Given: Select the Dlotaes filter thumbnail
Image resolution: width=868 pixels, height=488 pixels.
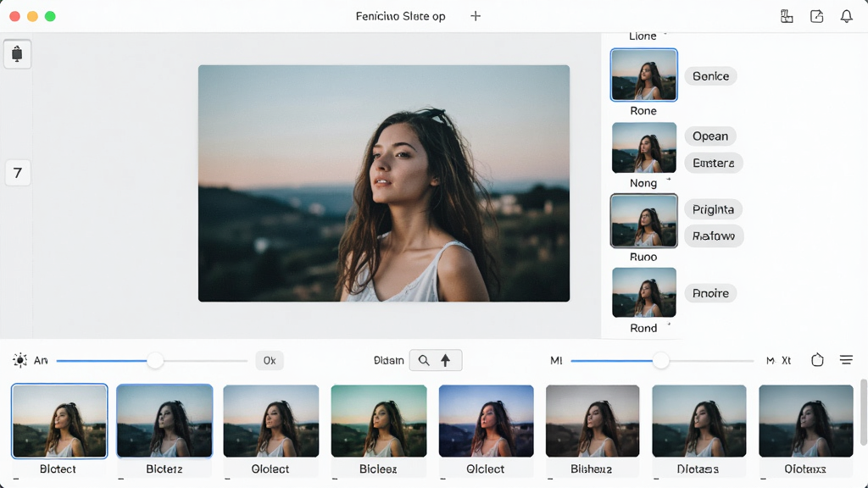Looking at the screenshot, I should coord(699,421).
